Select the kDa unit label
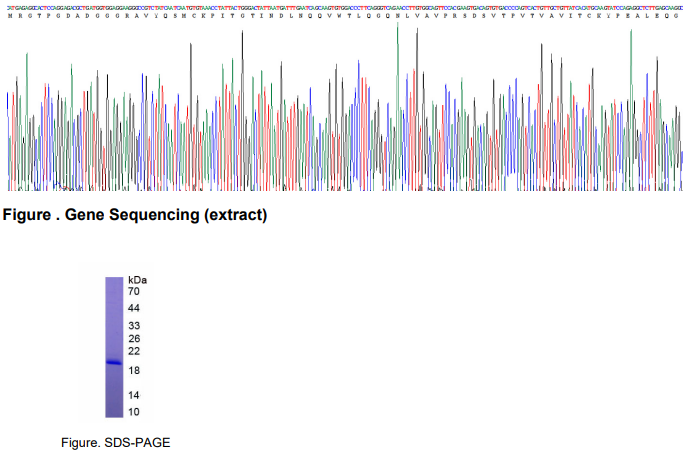The image size is (688, 453). (x=137, y=280)
